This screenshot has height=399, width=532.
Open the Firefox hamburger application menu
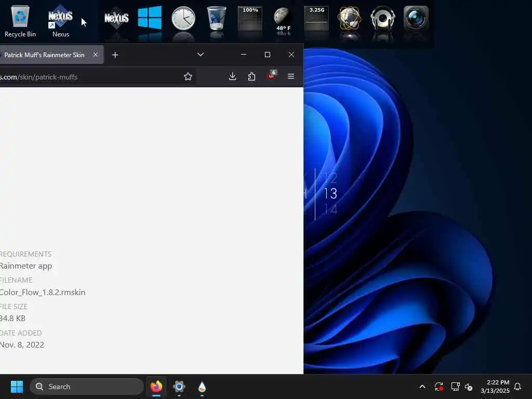pyautogui.click(x=291, y=76)
